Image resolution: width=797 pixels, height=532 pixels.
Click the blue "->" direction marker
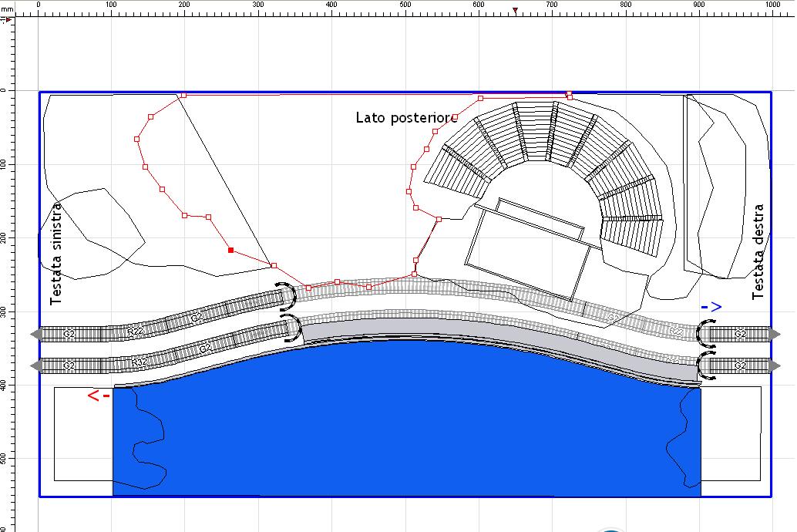711,307
